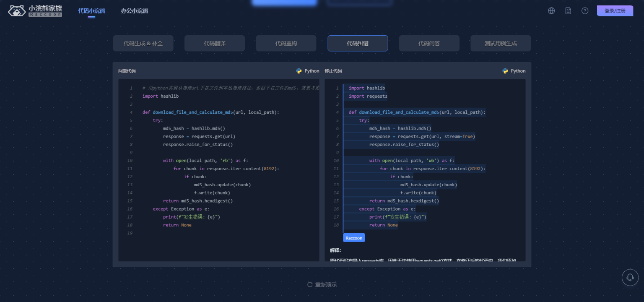Click the Python icon in 修正代码 panel
Image resolution: width=644 pixels, height=302 pixels.
tap(505, 71)
